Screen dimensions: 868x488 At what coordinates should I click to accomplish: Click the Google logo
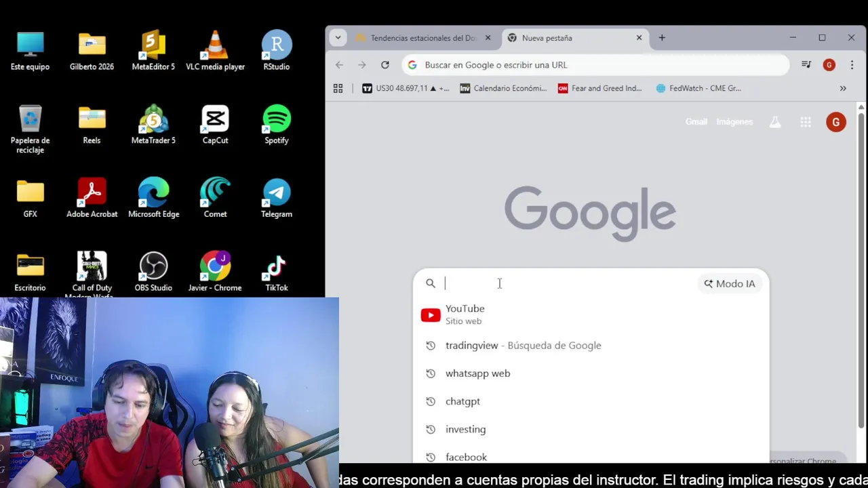click(590, 213)
